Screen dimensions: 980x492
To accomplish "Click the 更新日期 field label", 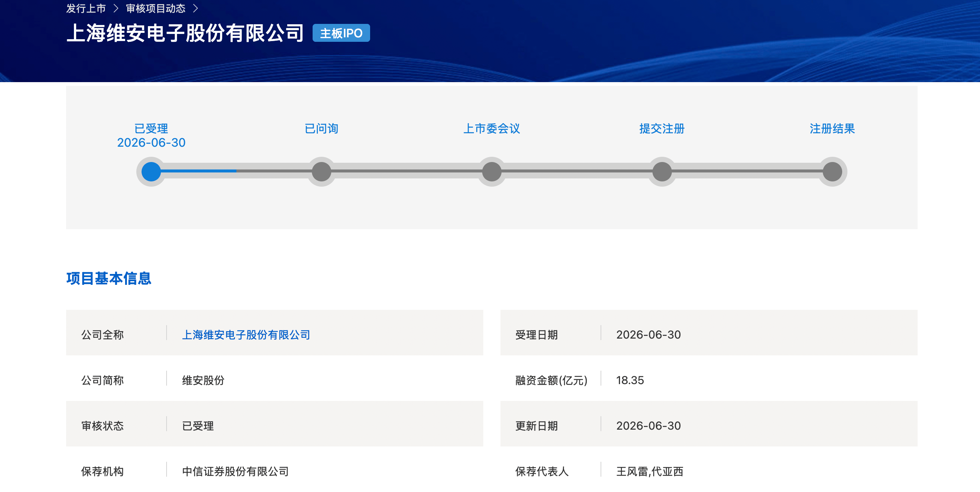I will coord(536,426).
